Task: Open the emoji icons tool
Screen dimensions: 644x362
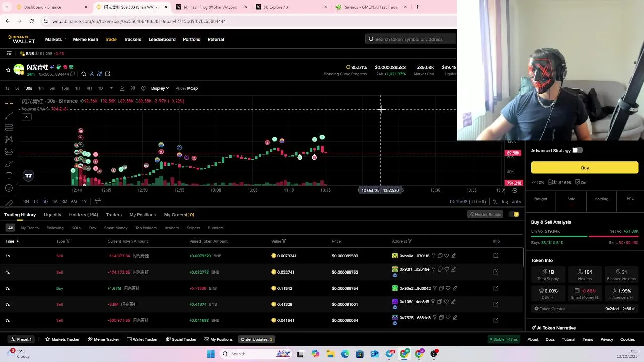Action: (x=9, y=188)
